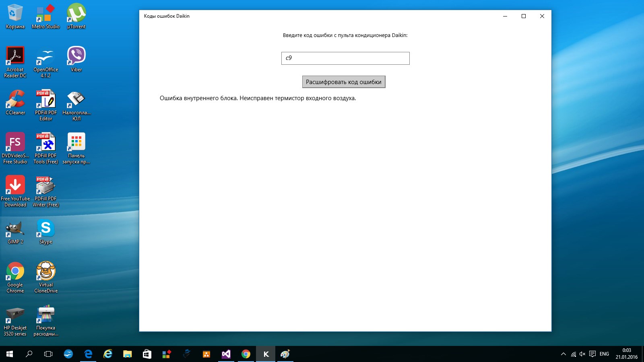Viewport: 644px width, 362px height.
Task: Open the Windows Start menu
Action: [10, 354]
